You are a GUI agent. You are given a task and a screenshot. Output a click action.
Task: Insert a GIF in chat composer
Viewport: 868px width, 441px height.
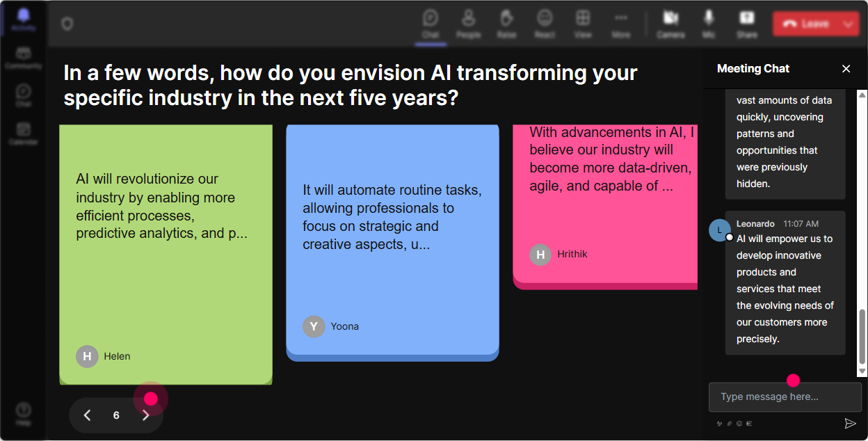pyautogui.click(x=749, y=423)
